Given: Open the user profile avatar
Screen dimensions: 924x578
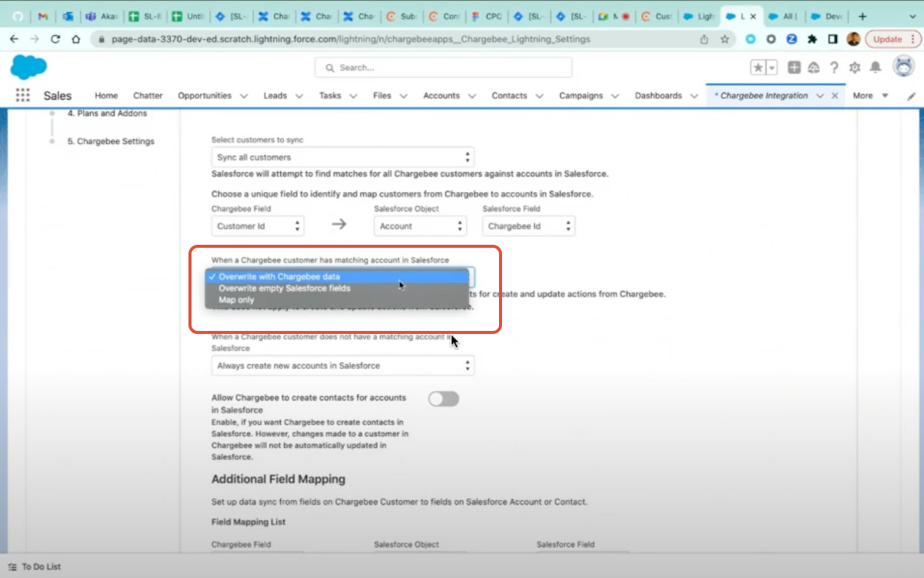Looking at the screenshot, I should pyautogui.click(x=904, y=67).
